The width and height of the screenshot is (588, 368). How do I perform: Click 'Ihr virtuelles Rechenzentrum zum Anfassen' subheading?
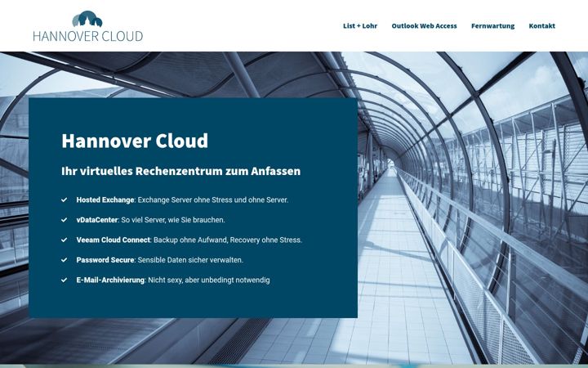180,171
